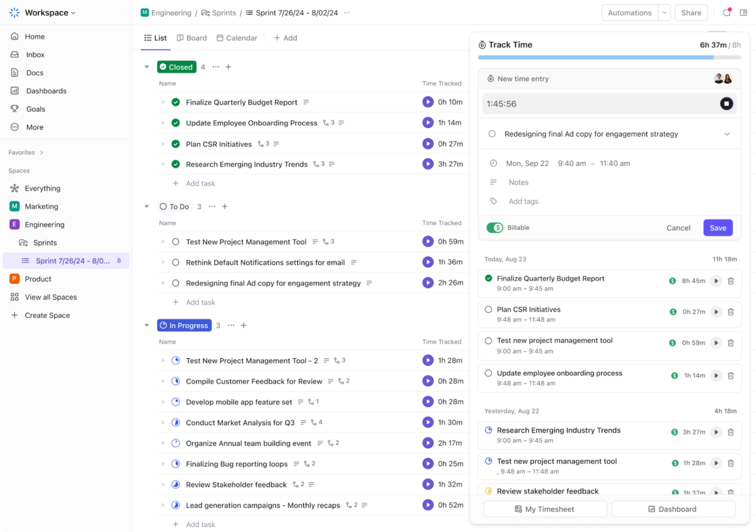Start time tracking for Conduct Market Analysis
756x532 pixels.
coord(428,422)
